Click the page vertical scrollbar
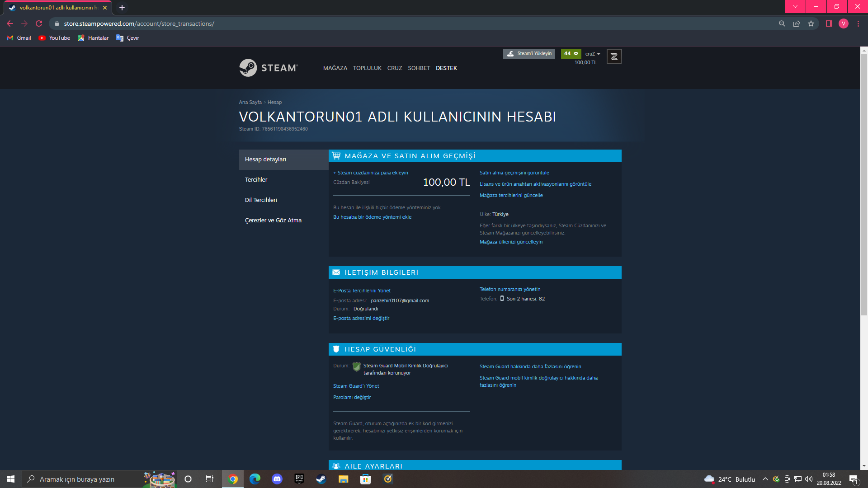The height and width of the screenshot is (488, 868). pos(864,185)
